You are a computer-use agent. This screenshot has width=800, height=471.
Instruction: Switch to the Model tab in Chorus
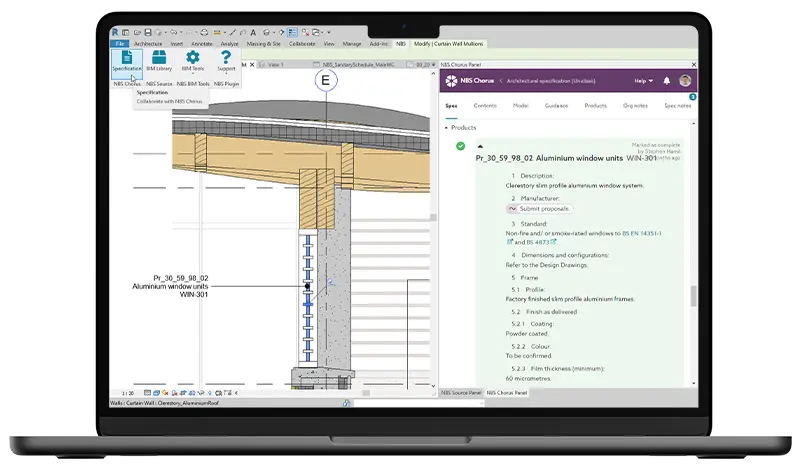(x=520, y=106)
